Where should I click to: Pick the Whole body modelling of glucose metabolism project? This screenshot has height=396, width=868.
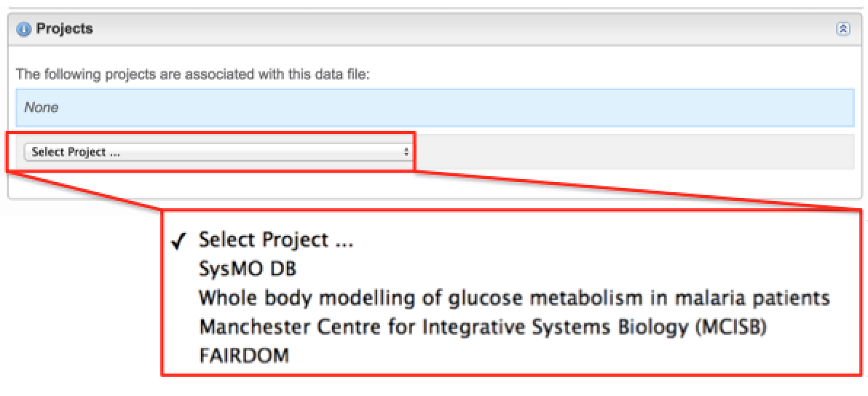pos(514,298)
